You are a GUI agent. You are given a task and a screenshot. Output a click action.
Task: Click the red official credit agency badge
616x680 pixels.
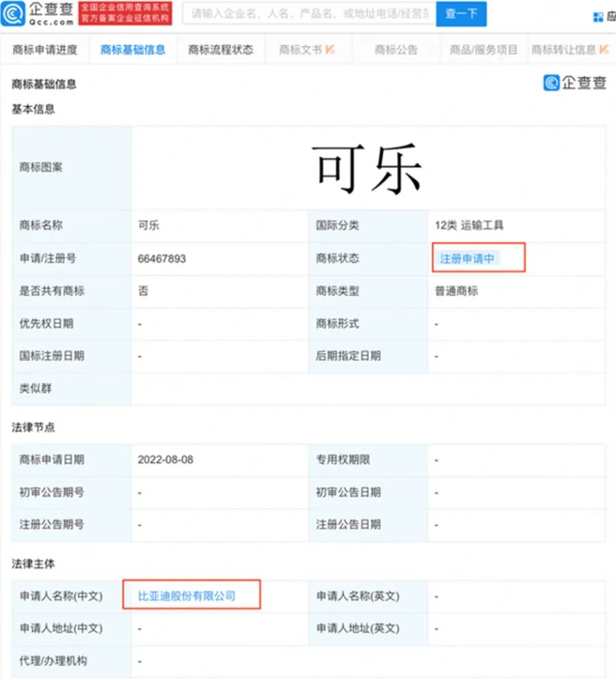tap(125, 13)
